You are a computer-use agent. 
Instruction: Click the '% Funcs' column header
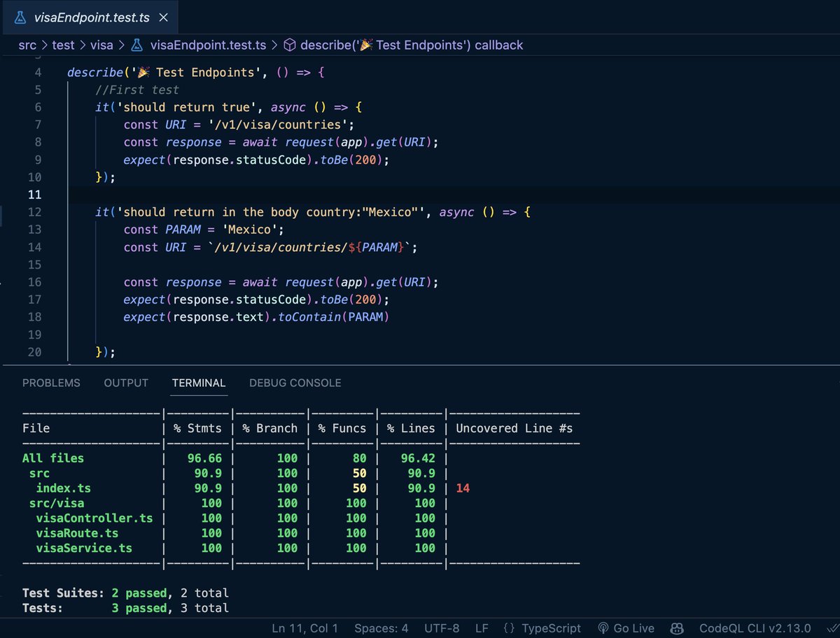point(342,428)
